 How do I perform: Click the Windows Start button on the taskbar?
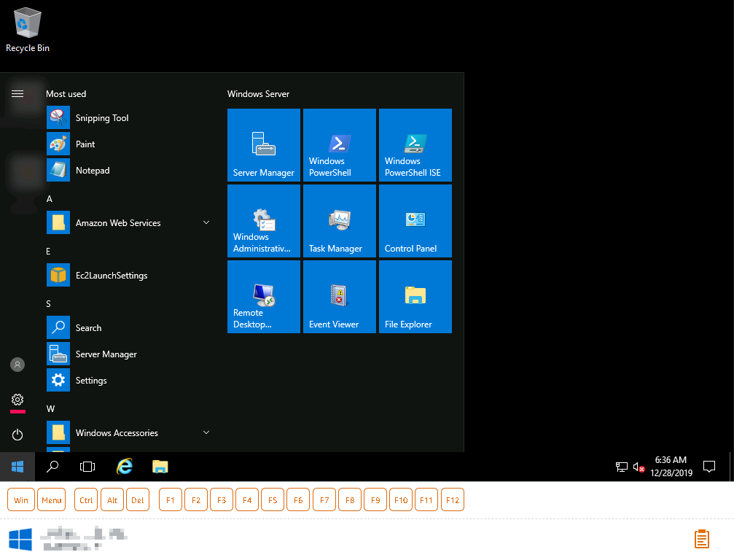(17, 467)
